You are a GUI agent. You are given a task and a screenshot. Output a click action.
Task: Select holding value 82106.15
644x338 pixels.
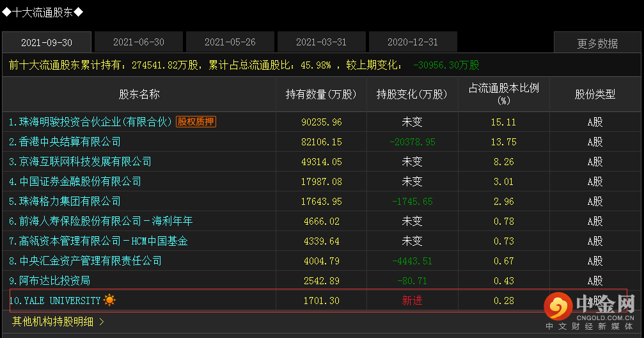coord(322,142)
